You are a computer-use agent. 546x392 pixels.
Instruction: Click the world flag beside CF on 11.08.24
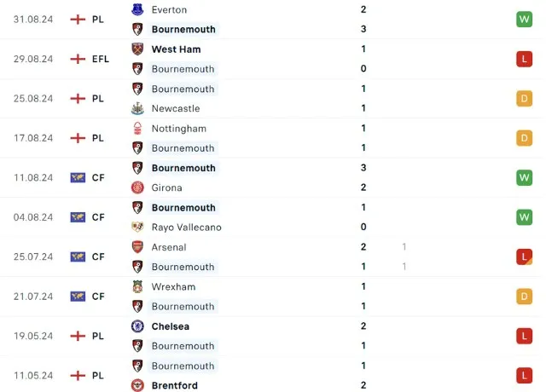(78, 178)
